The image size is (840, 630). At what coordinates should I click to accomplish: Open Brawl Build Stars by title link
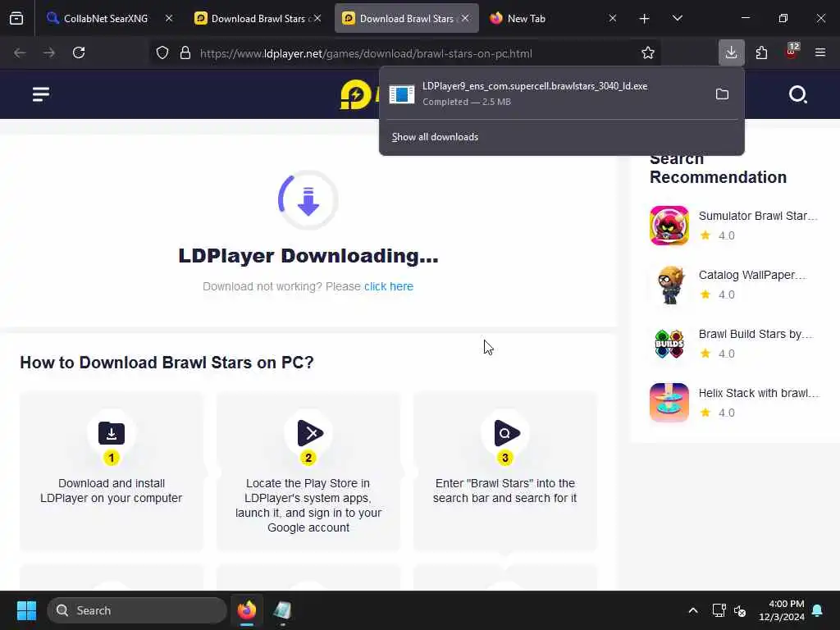756,334
